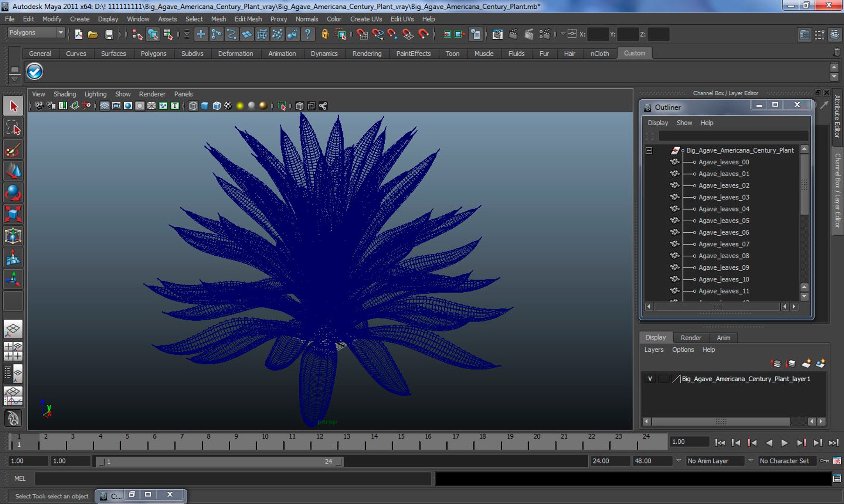The image size is (844, 504).
Task: Pick the Scale tool cube icon
Action: [13, 214]
